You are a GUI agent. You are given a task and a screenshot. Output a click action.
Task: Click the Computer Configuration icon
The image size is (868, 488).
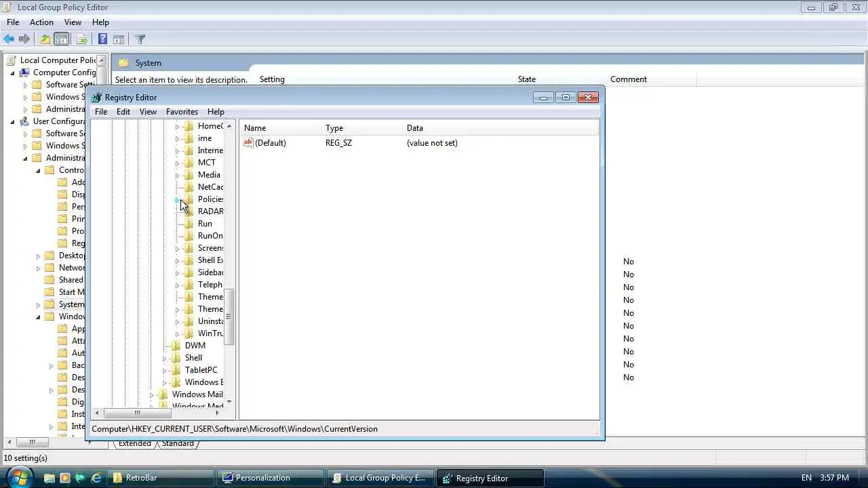[24, 73]
